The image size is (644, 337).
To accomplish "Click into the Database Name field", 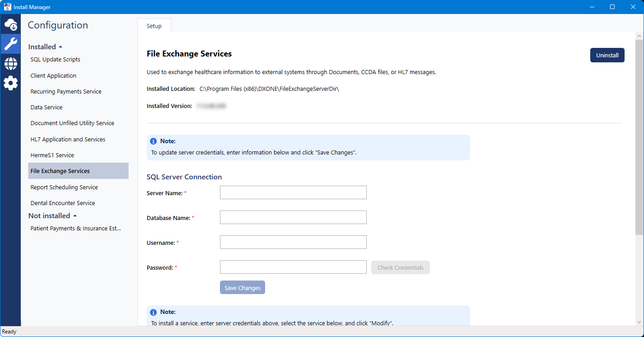I will click(x=293, y=217).
